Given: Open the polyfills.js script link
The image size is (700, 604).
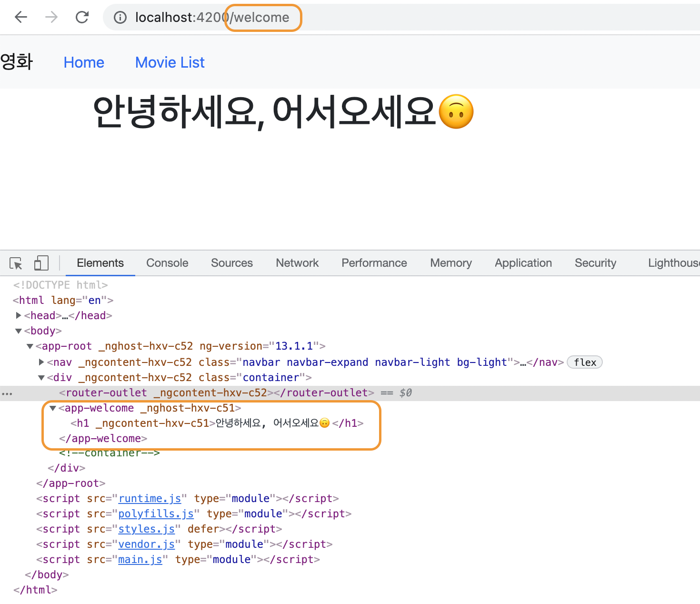Looking at the screenshot, I should click(156, 513).
